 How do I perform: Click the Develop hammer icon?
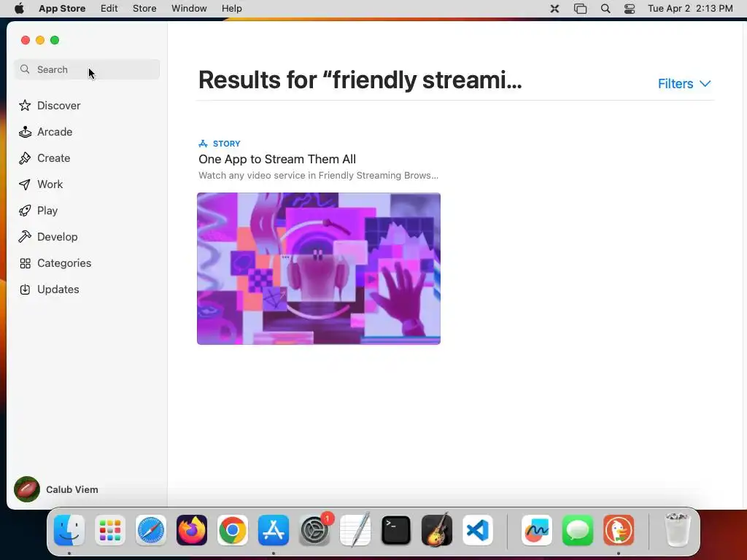tap(25, 237)
